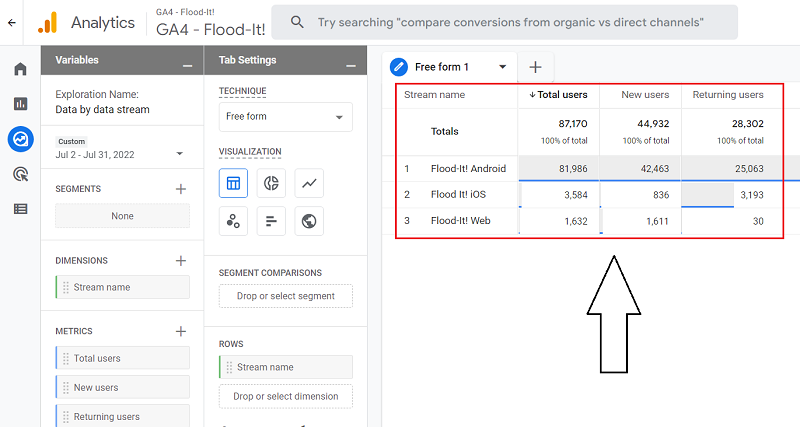Click the Flood-It! Android row label

pos(468,169)
